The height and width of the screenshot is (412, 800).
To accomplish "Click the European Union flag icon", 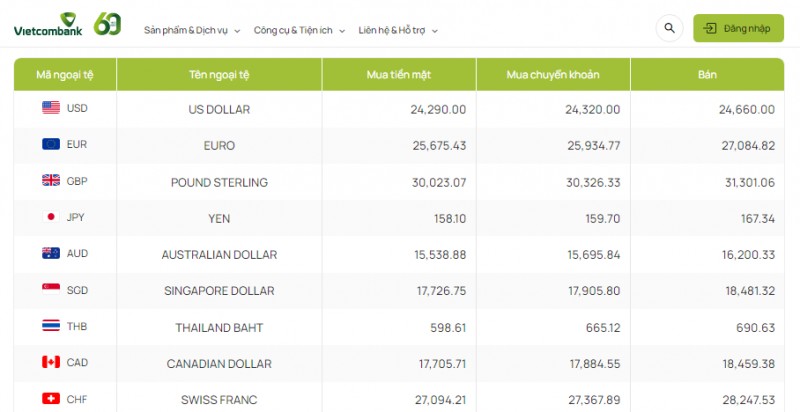I will click(51, 144).
